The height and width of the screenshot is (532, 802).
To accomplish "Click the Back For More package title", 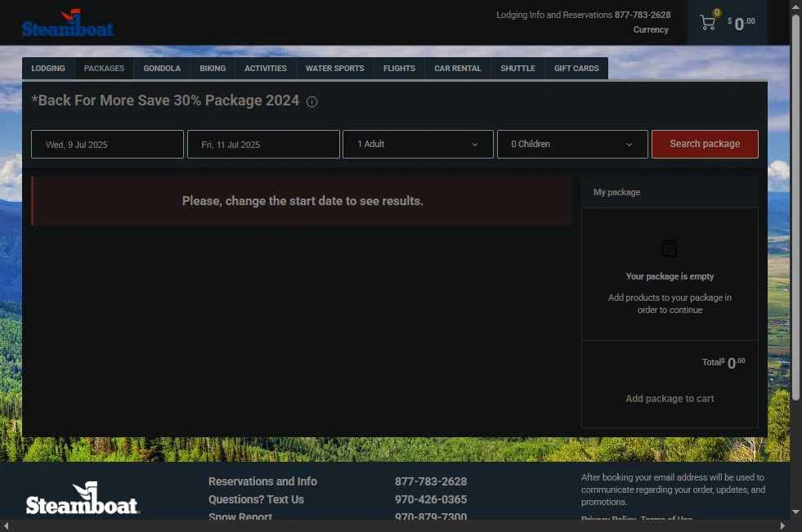I will [165, 101].
